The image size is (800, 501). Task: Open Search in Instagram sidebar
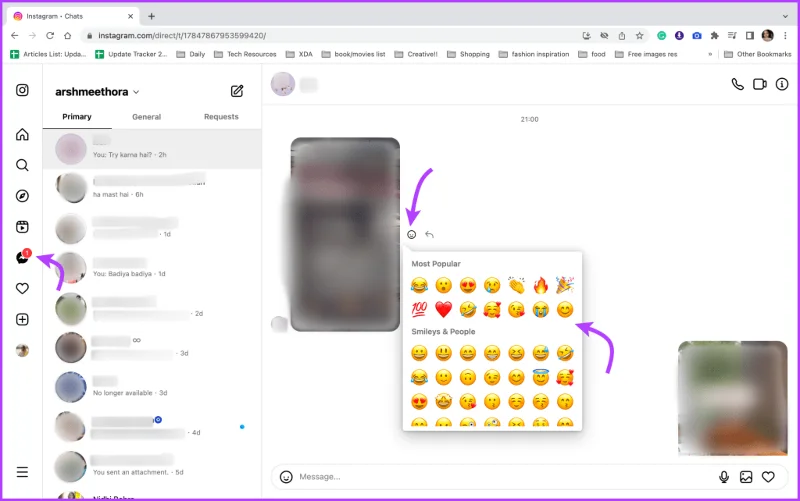point(22,165)
